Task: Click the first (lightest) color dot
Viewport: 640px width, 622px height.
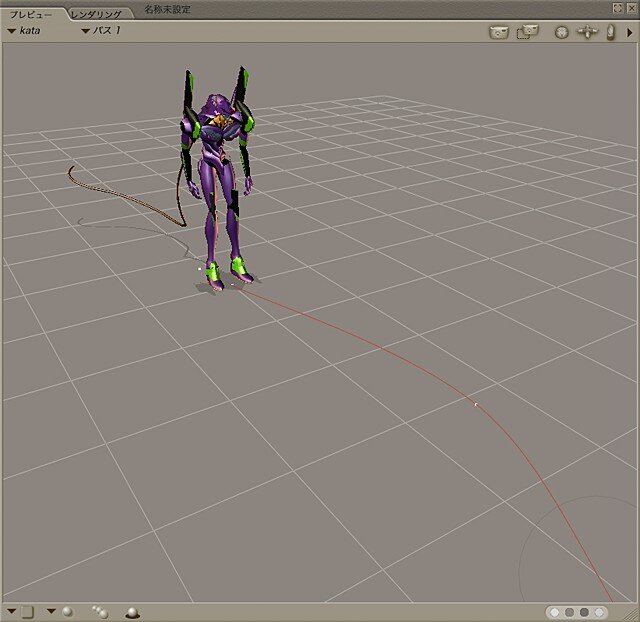Action: point(555,612)
